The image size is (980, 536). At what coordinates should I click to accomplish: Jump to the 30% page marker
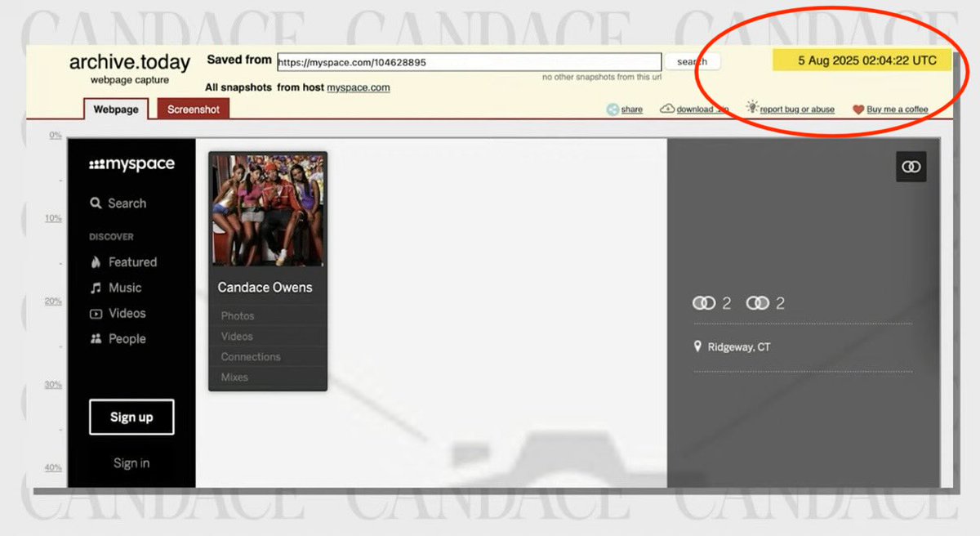53,385
